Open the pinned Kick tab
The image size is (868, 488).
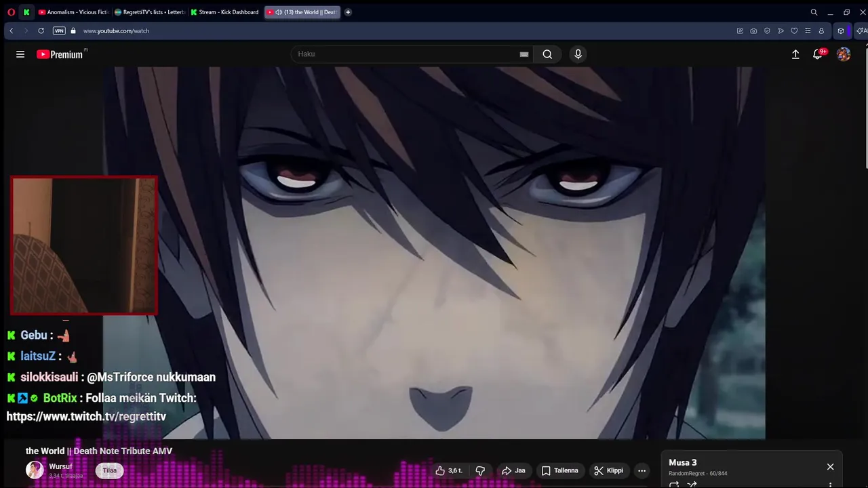pyautogui.click(x=26, y=12)
